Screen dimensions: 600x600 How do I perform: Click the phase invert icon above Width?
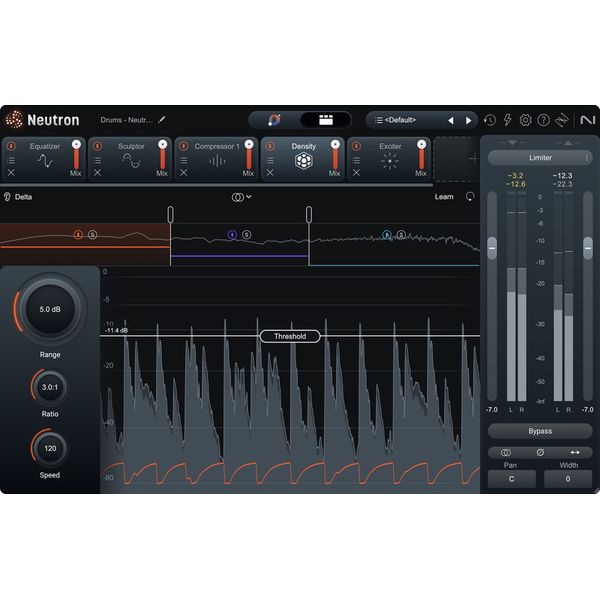[541, 452]
